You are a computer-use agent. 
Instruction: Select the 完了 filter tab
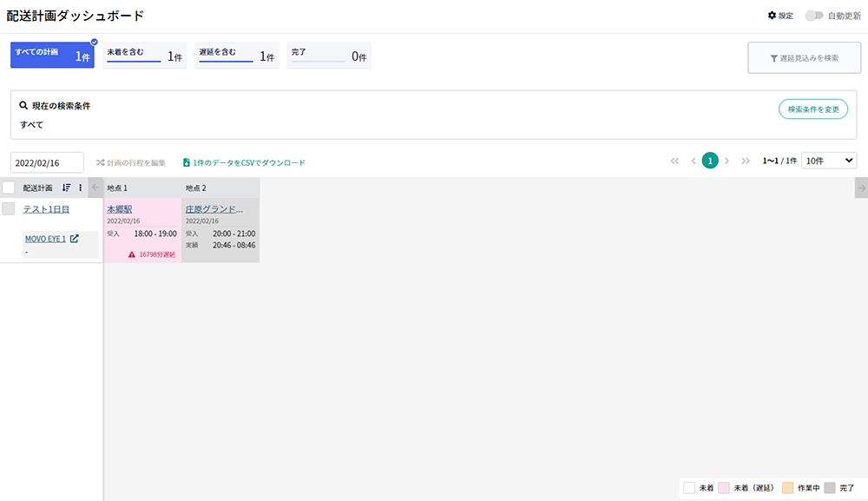point(328,55)
